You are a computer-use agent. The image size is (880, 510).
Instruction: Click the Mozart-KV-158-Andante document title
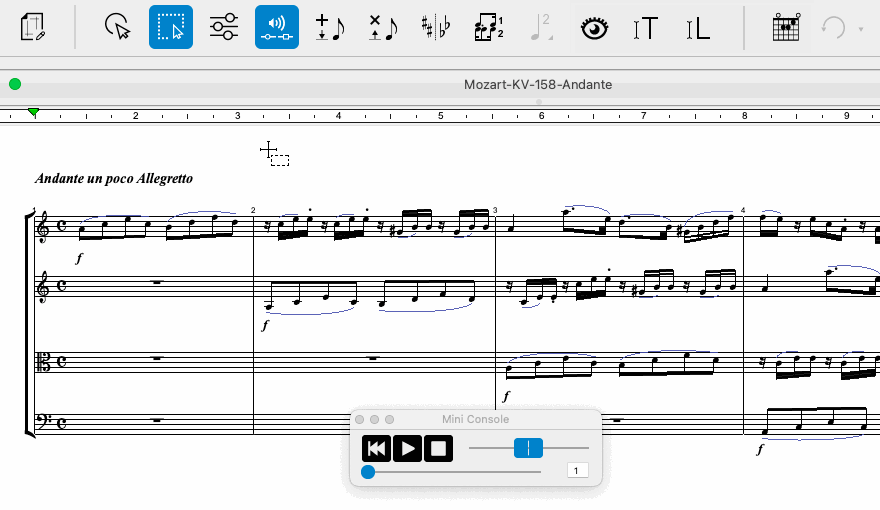(538, 85)
